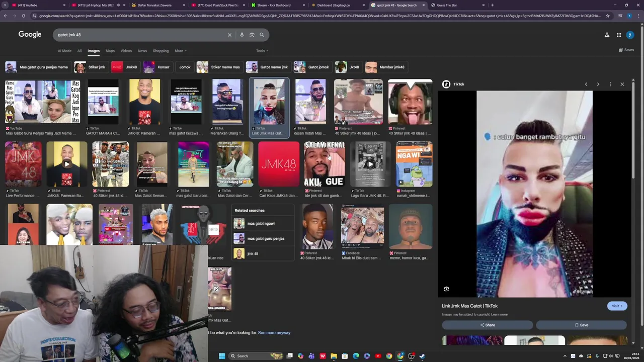Viewport: 644px width, 362px height.
Task: Open the 'SALAM KENAL AKU, GUE' thumbnail
Action: coord(325,164)
